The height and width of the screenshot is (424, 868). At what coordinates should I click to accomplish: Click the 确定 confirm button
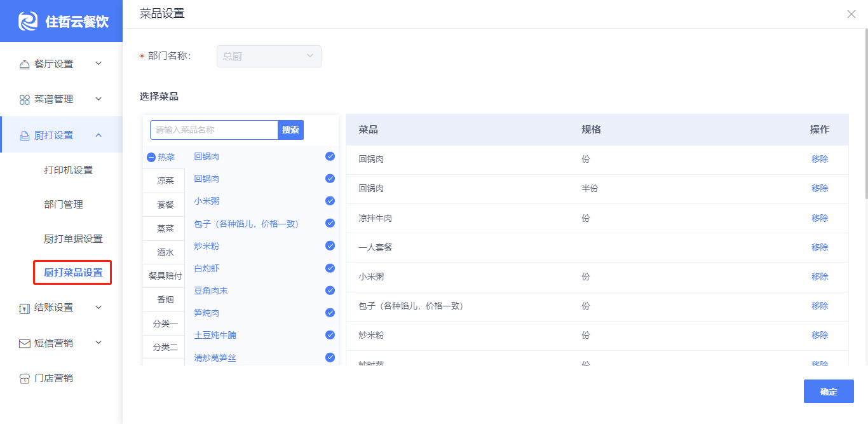(x=829, y=392)
